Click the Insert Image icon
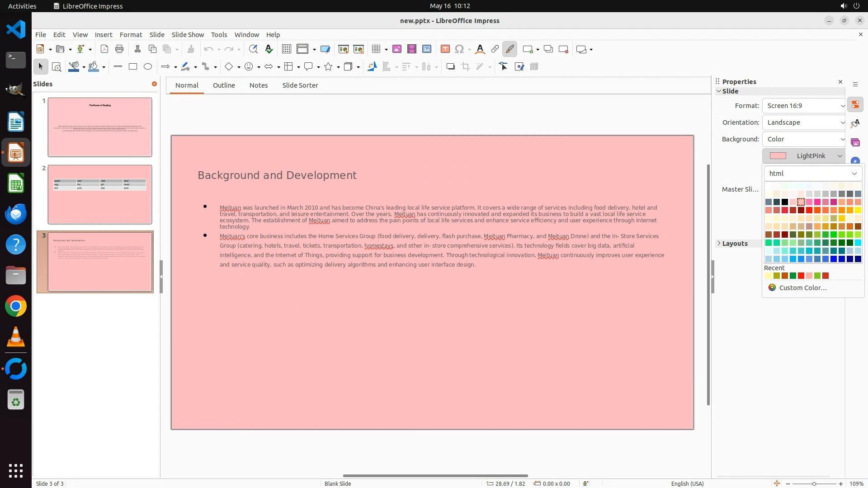Viewport: 868px width, 488px height. 397,49
